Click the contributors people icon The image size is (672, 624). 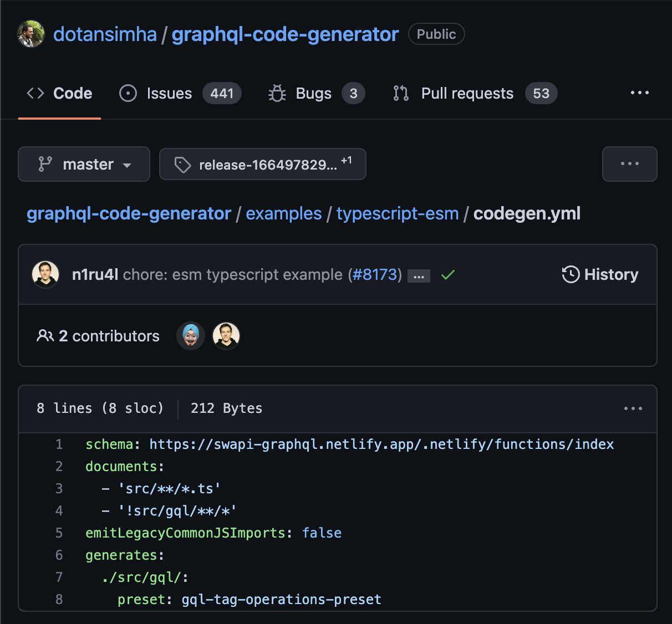point(45,335)
